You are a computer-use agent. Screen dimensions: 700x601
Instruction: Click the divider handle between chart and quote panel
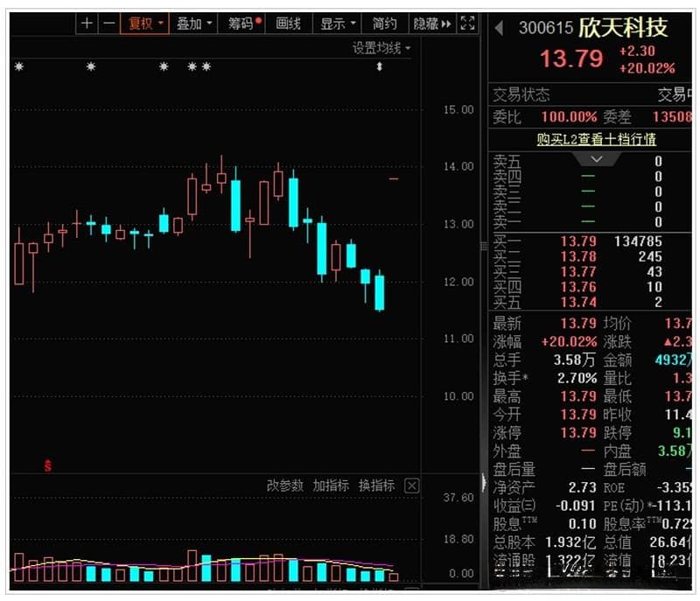coord(484,247)
